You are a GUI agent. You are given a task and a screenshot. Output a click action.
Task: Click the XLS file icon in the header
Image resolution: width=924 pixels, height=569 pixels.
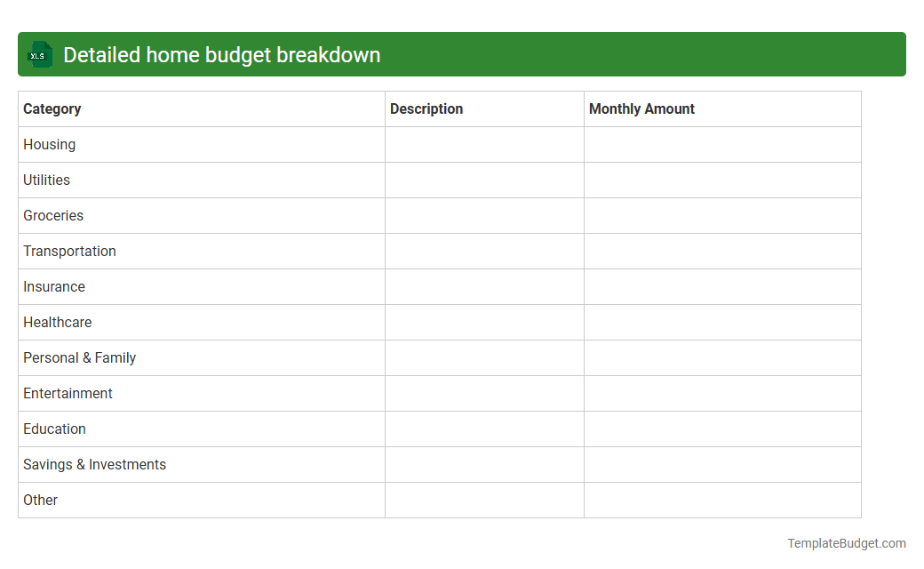[x=39, y=54]
